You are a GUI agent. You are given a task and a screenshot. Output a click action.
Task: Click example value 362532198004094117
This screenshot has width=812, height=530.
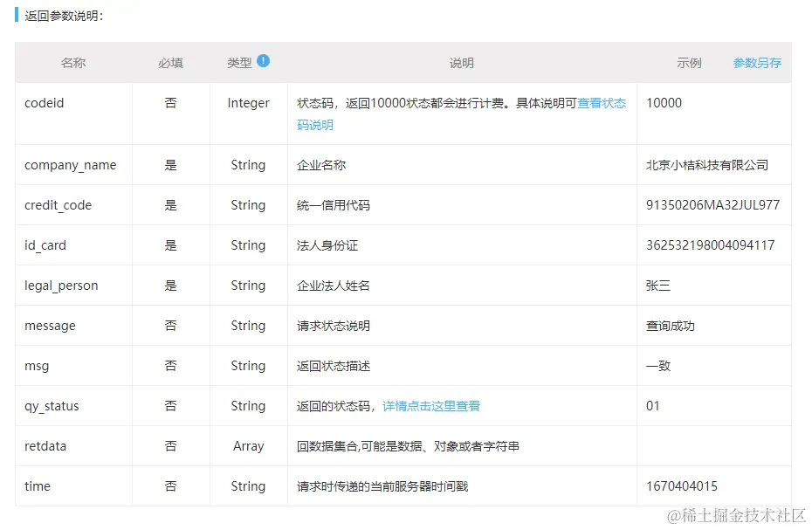[x=711, y=245]
